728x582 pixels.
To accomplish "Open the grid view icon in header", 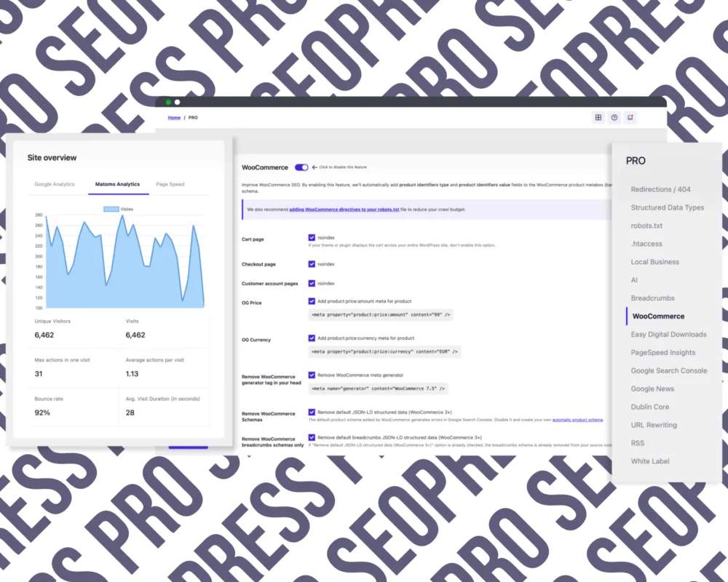I will point(598,117).
